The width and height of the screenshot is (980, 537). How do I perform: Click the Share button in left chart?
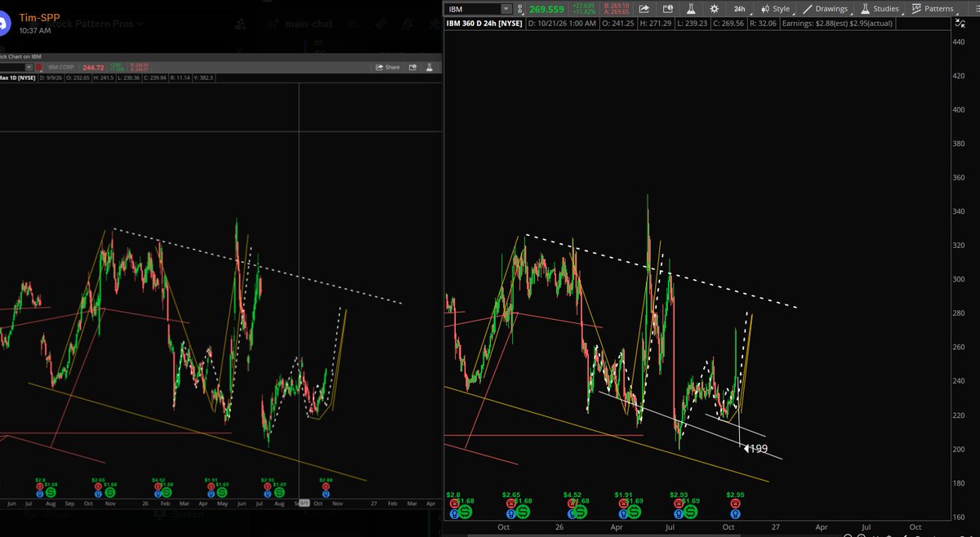pyautogui.click(x=388, y=68)
